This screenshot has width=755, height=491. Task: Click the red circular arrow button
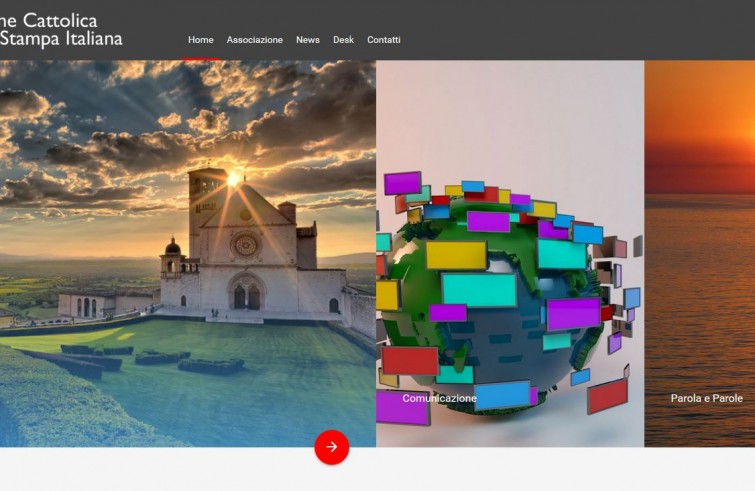pyautogui.click(x=331, y=447)
